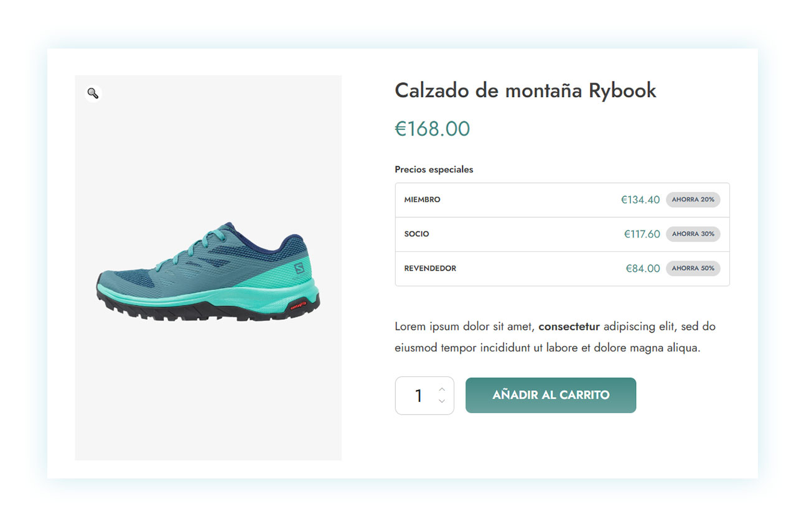
Task: Decrease quantity with the down arrow
Action: pos(442,401)
